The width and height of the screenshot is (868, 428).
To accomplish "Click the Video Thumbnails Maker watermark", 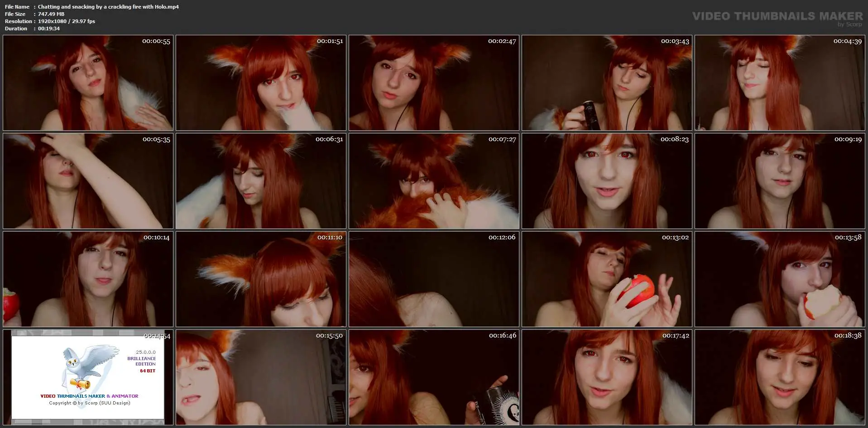I will tap(777, 17).
